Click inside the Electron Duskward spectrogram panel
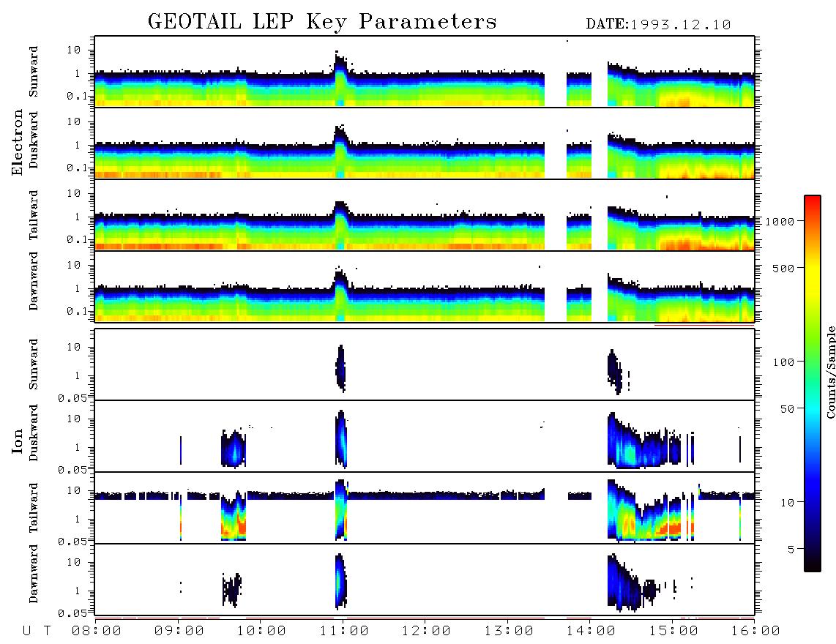Viewport: 836px width, 644px height. pos(425,143)
